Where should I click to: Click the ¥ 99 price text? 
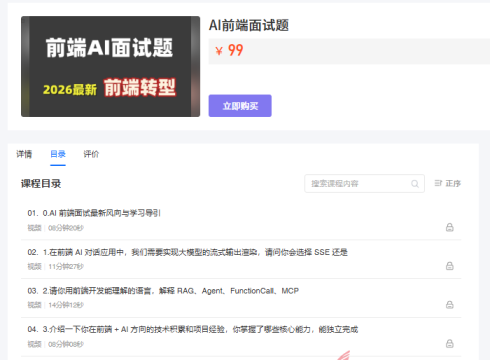229,51
